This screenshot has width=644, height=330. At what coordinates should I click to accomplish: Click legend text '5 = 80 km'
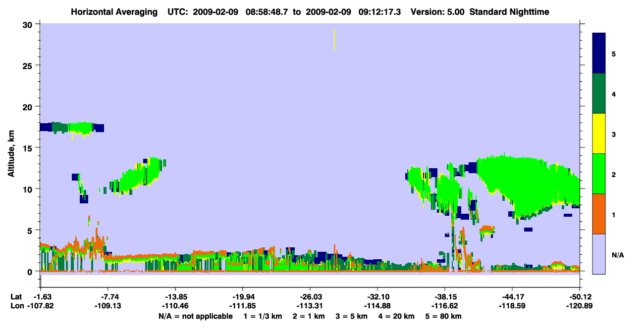pyautogui.click(x=444, y=316)
